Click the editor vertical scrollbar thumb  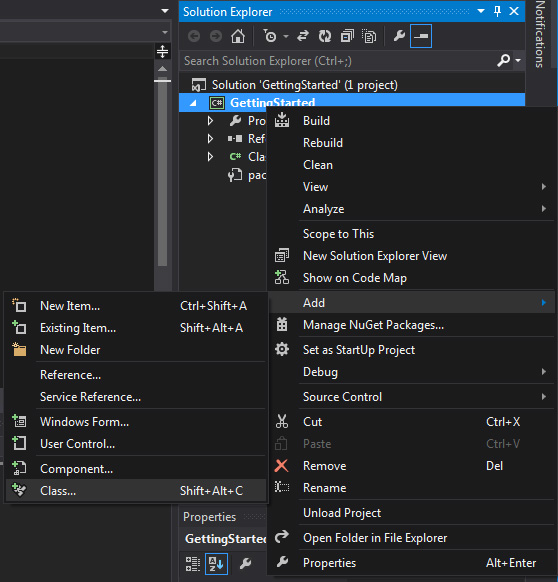click(163, 174)
